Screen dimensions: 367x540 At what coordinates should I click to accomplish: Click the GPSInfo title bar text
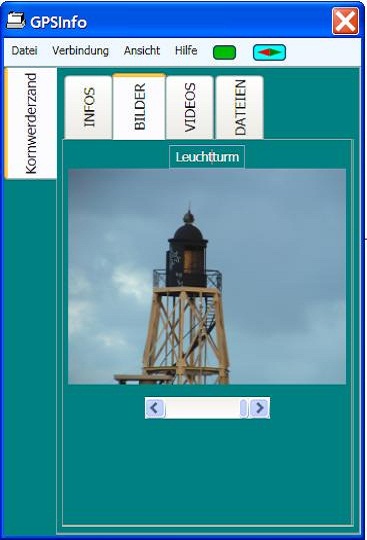(59, 22)
